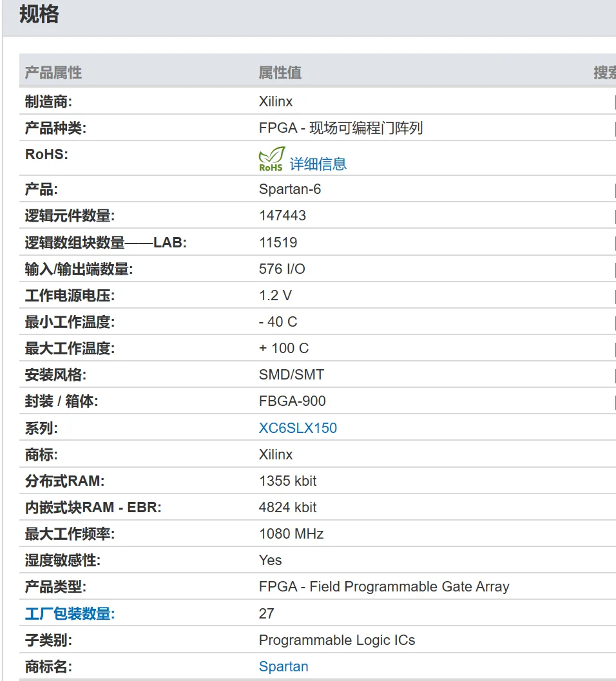Tick the partially visible checkbox in 产品种类 row
Image resolution: width=616 pixels, height=681 pixels.
(614, 128)
